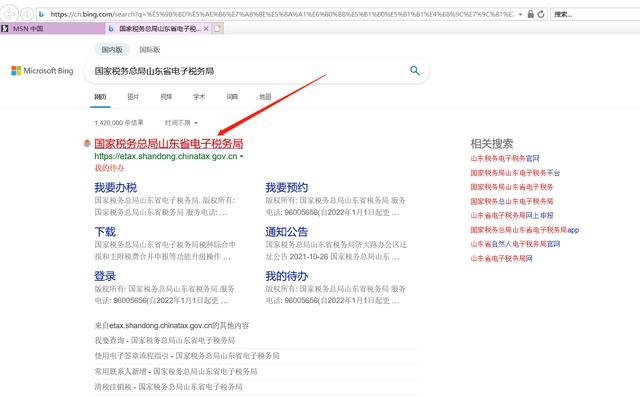Open related search 山东省电子税务局网上申报
This screenshot has width=640, height=398.
pos(512,216)
